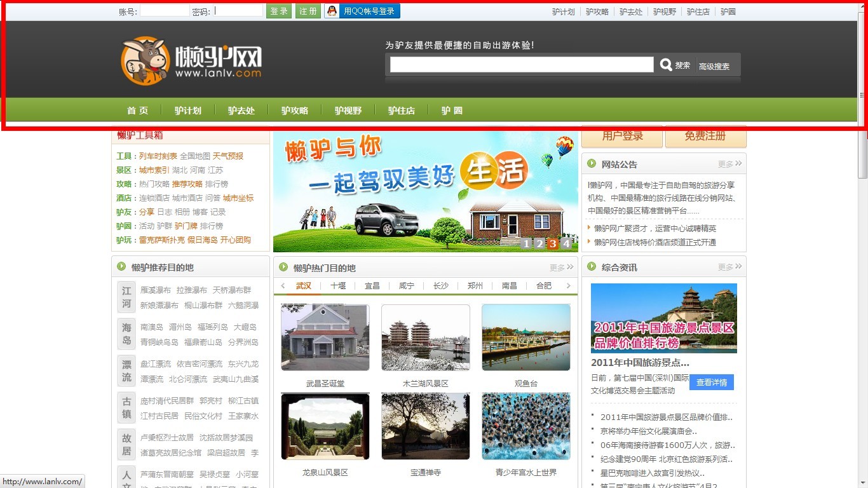Viewport: 868px width, 488px height.
Task: Click the 用户登录 button
Action: (x=623, y=136)
